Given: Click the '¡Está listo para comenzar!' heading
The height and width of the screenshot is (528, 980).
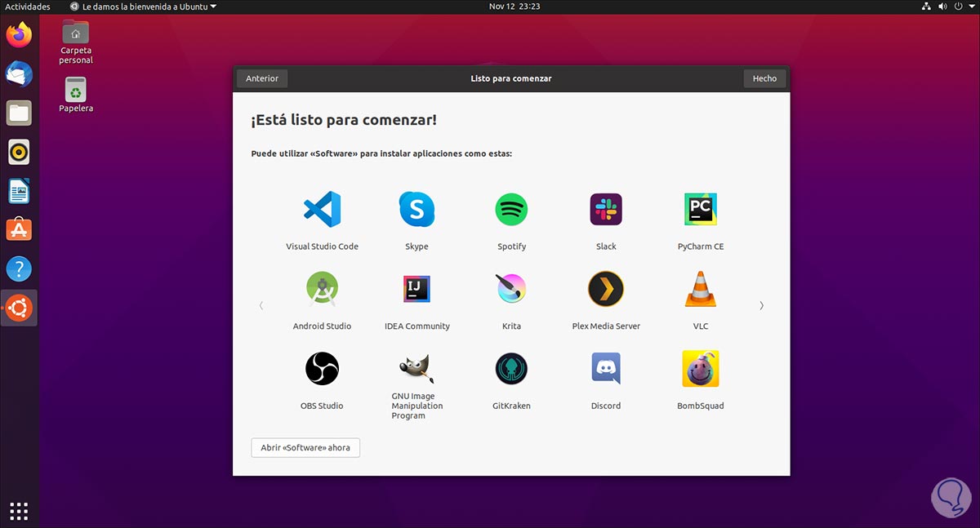Looking at the screenshot, I should [344, 120].
